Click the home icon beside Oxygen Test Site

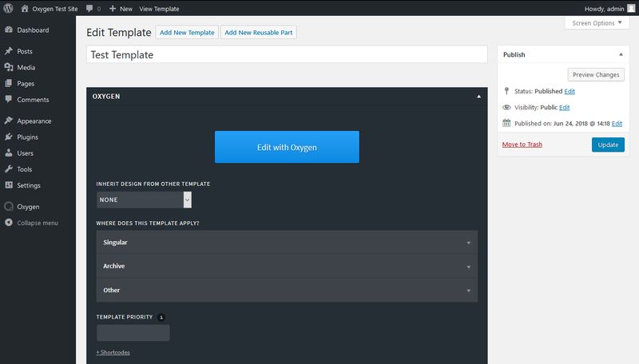25,8
